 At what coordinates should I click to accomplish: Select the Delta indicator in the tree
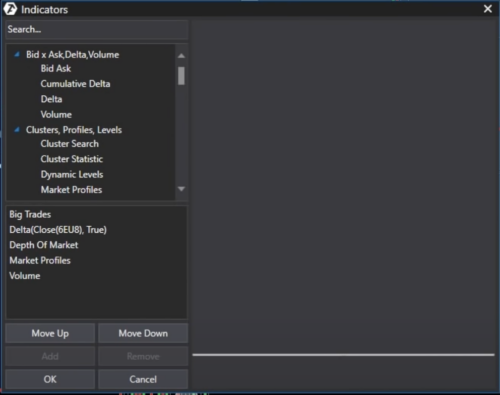click(x=51, y=99)
